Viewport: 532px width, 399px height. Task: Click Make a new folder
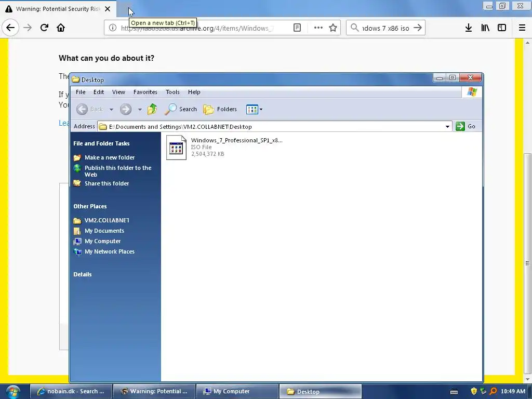tap(110, 157)
